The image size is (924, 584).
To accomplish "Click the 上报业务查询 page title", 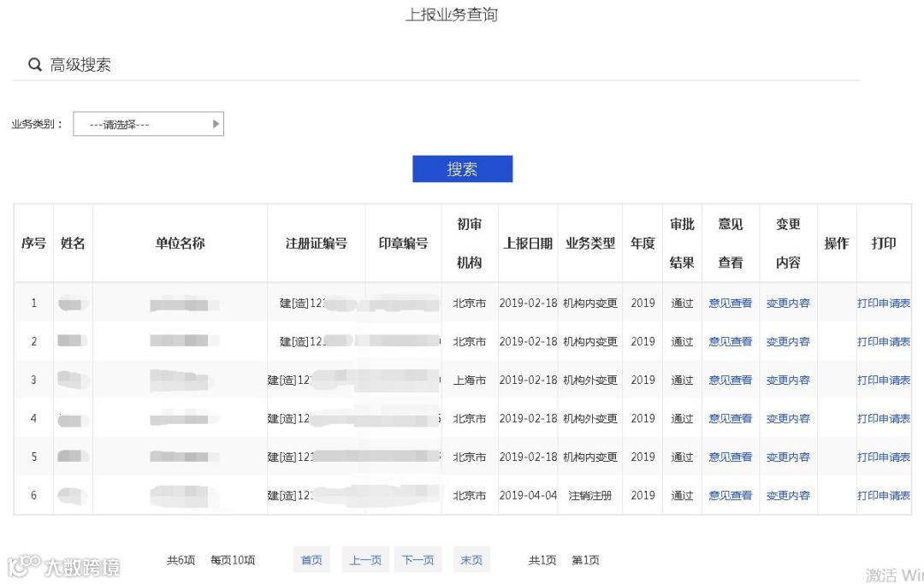I will tap(452, 15).
